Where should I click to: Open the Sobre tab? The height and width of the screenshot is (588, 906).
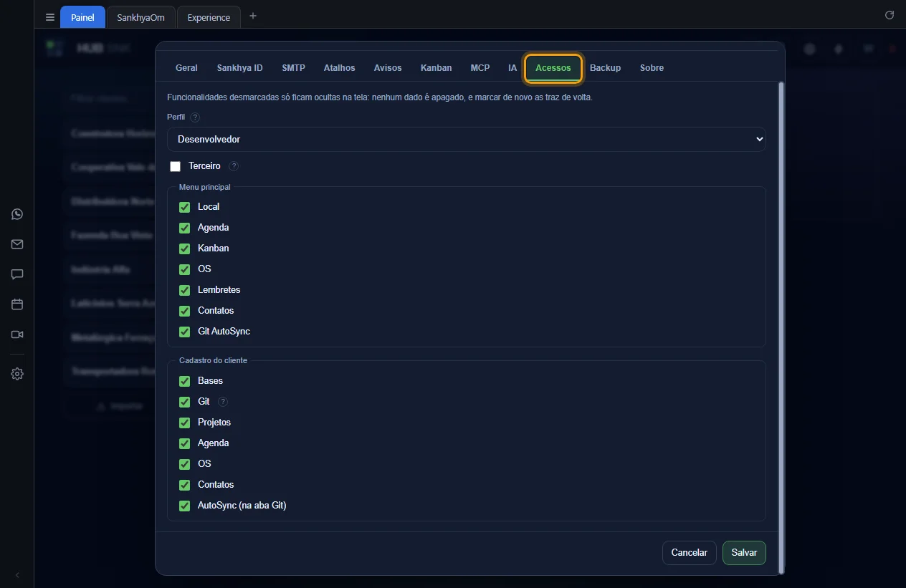pyautogui.click(x=652, y=68)
